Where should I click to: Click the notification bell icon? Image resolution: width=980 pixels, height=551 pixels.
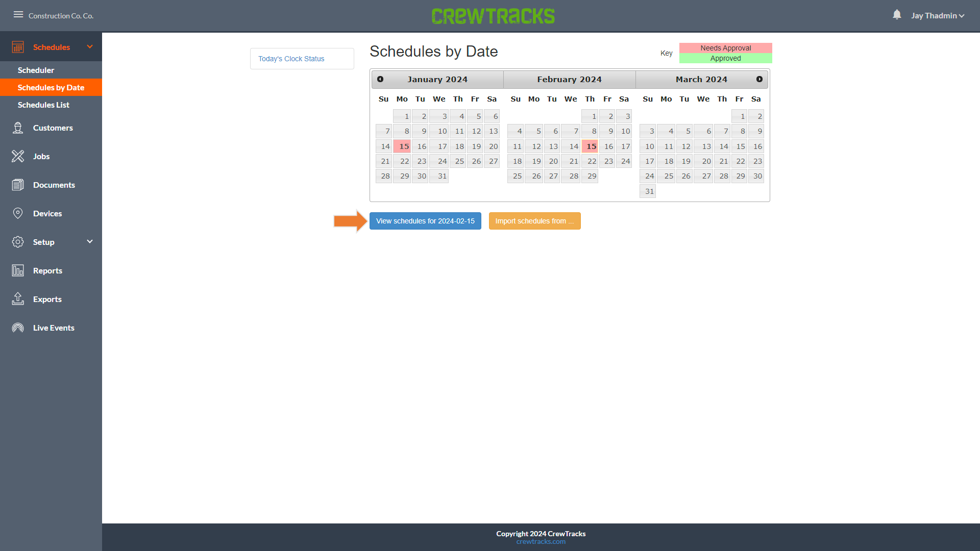point(897,15)
